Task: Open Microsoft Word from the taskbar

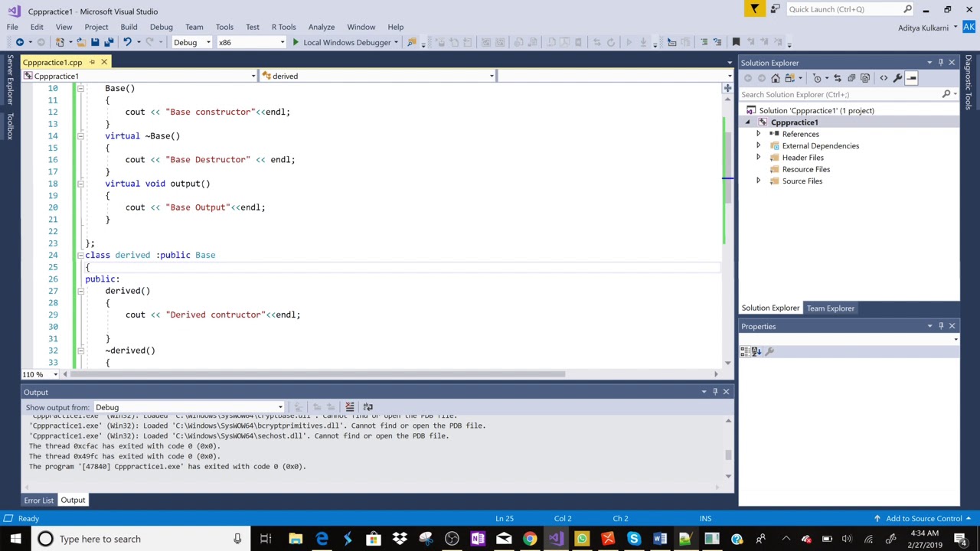Action: (659, 539)
